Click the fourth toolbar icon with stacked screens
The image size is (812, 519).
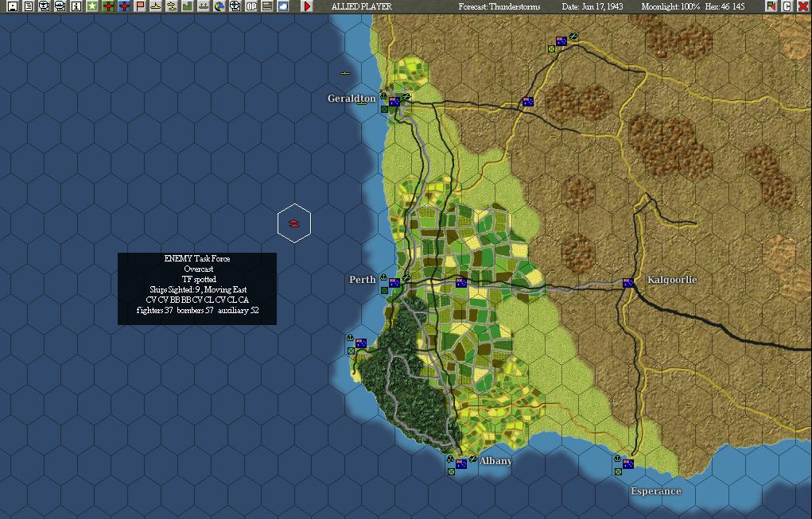click(60, 6)
